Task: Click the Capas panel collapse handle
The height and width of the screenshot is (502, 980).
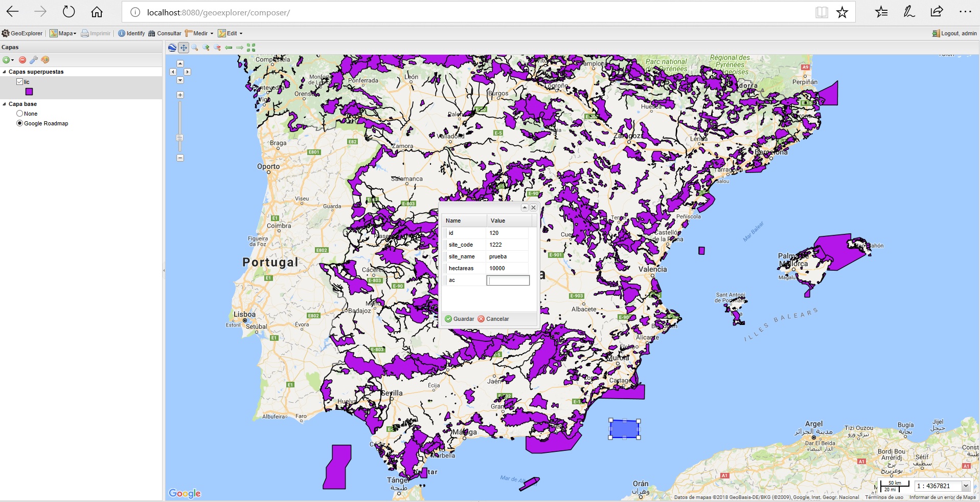Action: coord(164,270)
